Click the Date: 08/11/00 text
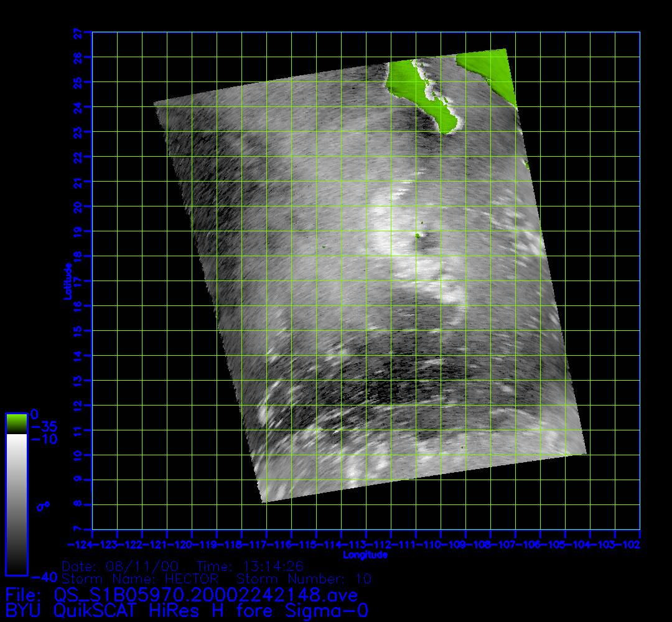The height and width of the screenshot is (622, 672). point(120,567)
